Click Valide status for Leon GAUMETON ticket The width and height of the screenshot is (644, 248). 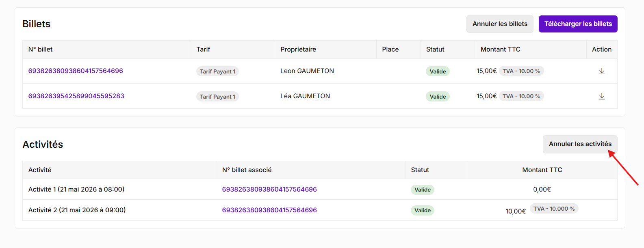pyautogui.click(x=438, y=71)
